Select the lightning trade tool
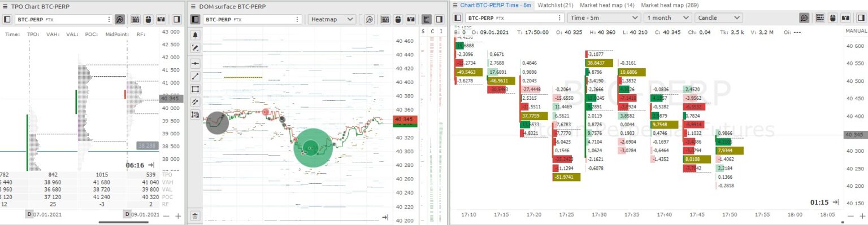 pos(196,102)
